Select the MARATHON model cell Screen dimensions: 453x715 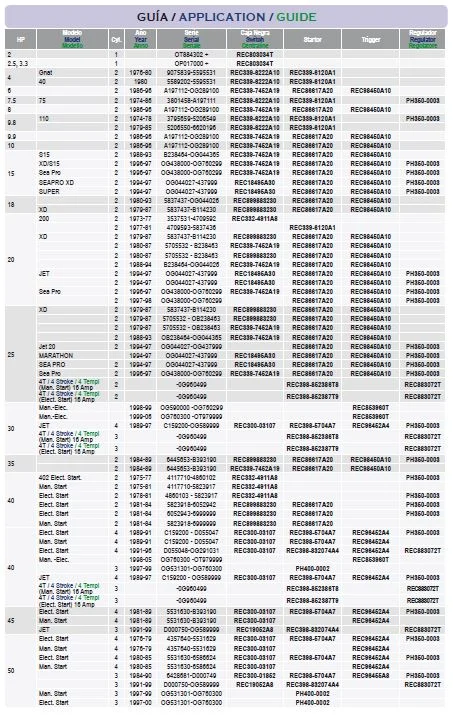[73, 355]
